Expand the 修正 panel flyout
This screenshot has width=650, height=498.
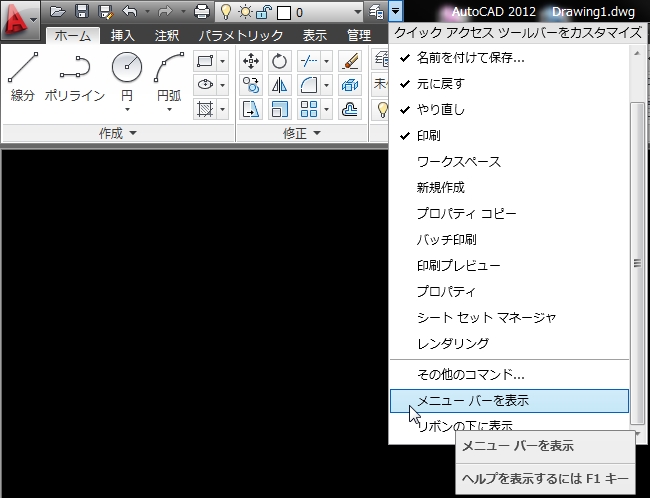pos(302,133)
